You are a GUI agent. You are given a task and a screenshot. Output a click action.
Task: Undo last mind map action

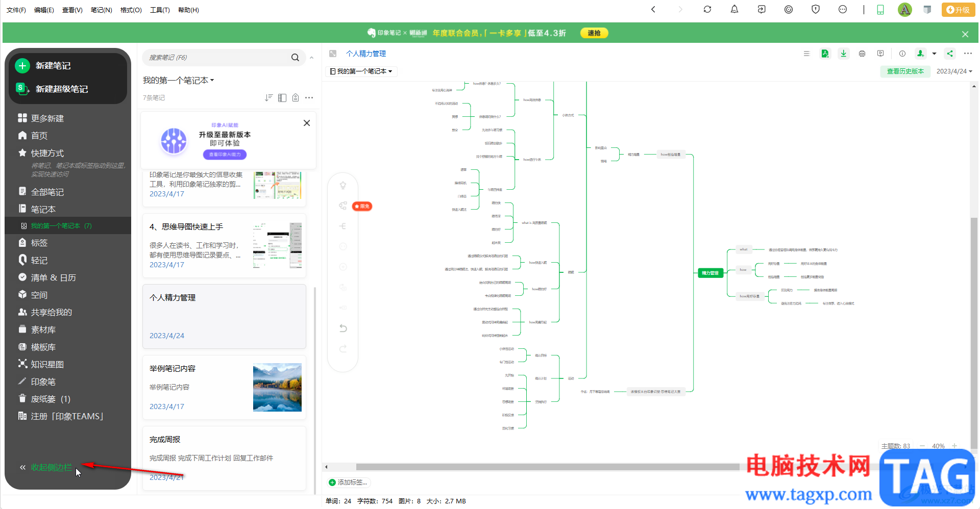click(x=343, y=328)
